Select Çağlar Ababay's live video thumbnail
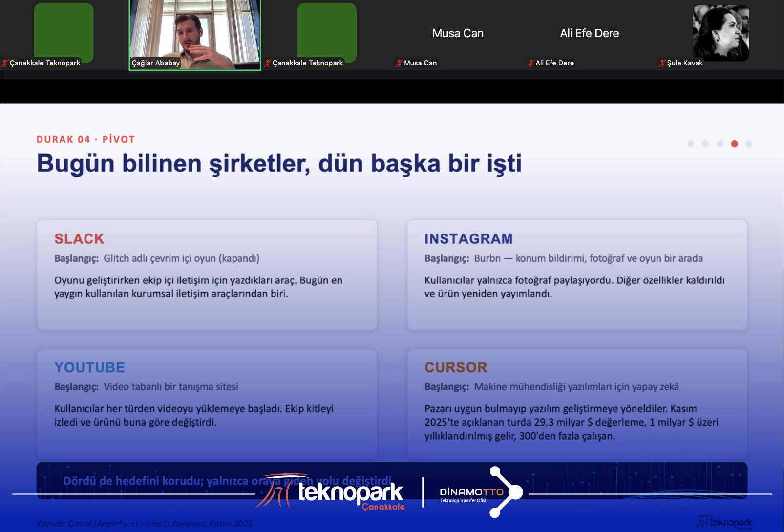The image size is (784, 532). click(195, 35)
